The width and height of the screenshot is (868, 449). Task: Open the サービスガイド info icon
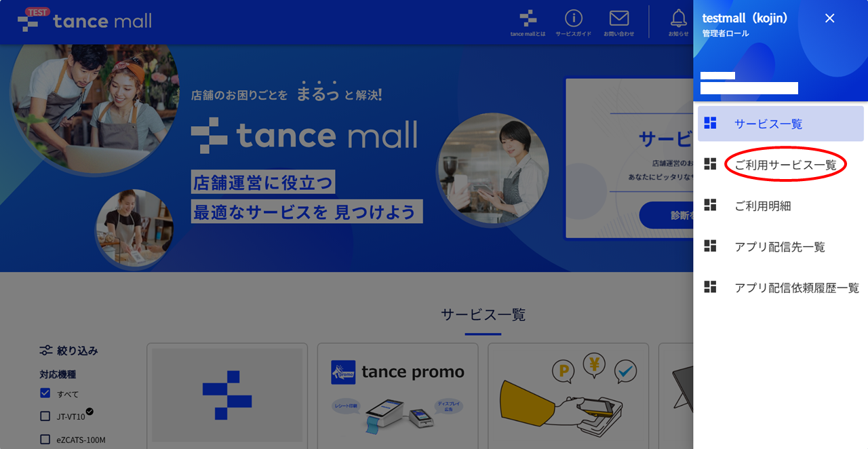(x=573, y=23)
